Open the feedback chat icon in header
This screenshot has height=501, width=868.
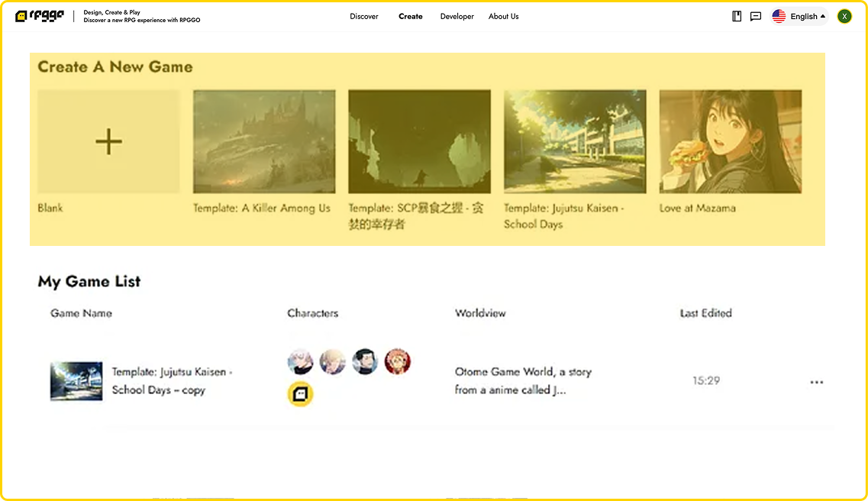pyautogui.click(x=756, y=16)
